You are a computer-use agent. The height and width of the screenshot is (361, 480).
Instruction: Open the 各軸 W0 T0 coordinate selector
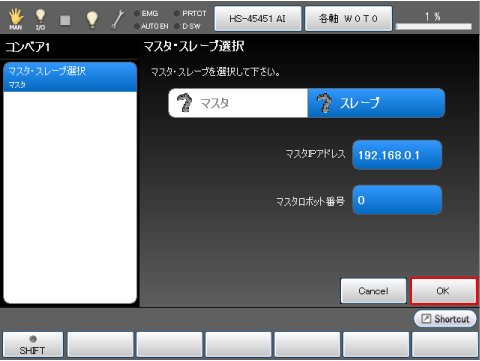pos(348,19)
